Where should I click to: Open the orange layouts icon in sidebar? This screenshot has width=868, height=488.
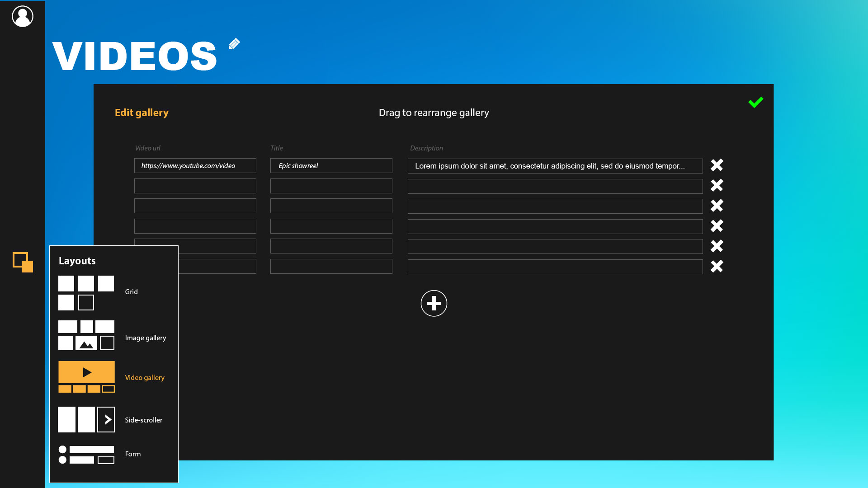point(23,262)
